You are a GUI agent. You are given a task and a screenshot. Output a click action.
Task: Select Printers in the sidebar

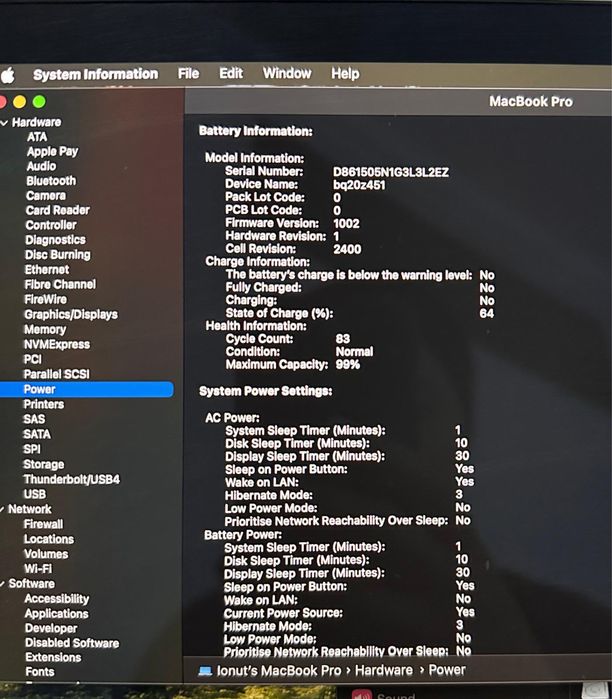coord(44,404)
